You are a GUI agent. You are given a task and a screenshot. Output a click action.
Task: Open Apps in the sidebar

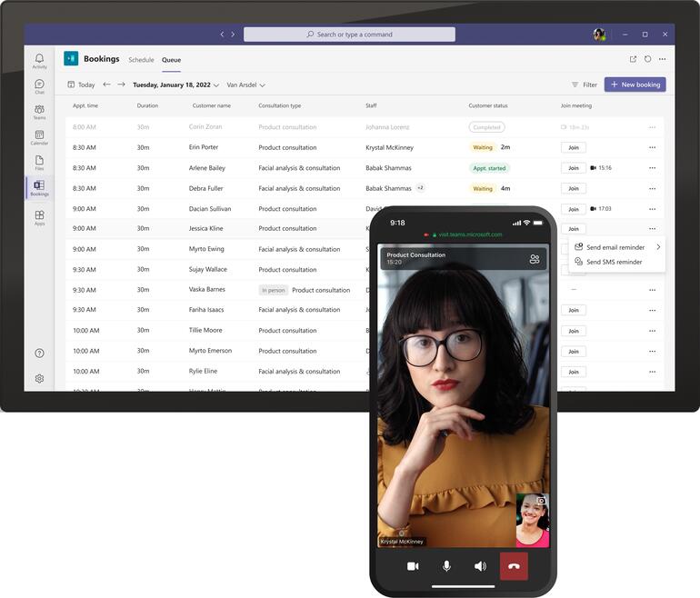coord(39,217)
